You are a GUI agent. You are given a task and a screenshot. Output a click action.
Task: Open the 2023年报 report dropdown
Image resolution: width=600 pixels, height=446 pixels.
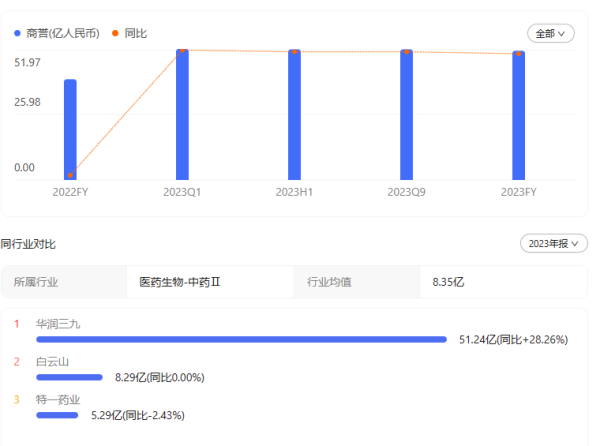(x=554, y=243)
